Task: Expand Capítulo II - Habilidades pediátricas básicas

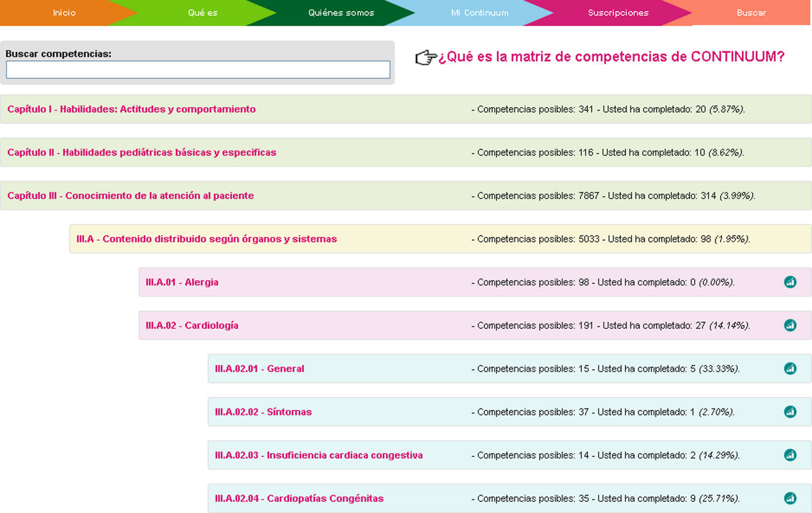Action: pos(141,152)
